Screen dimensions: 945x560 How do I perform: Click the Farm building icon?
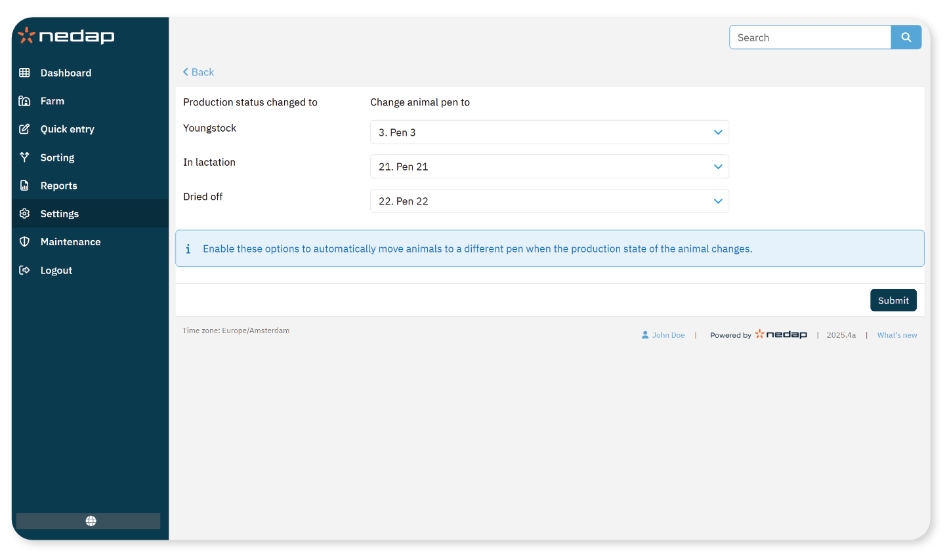click(x=24, y=101)
